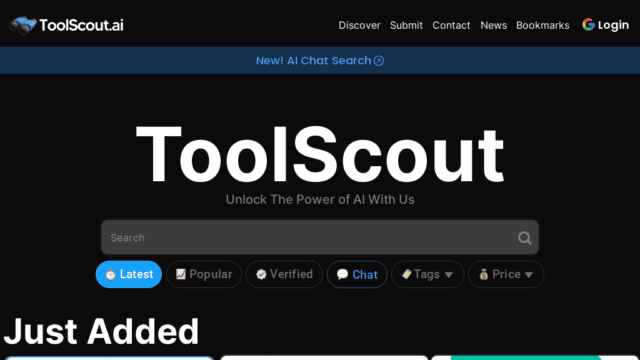Click 'Unlock The Power of AI With Us'
This screenshot has height=360, width=640.
click(x=320, y=200)
